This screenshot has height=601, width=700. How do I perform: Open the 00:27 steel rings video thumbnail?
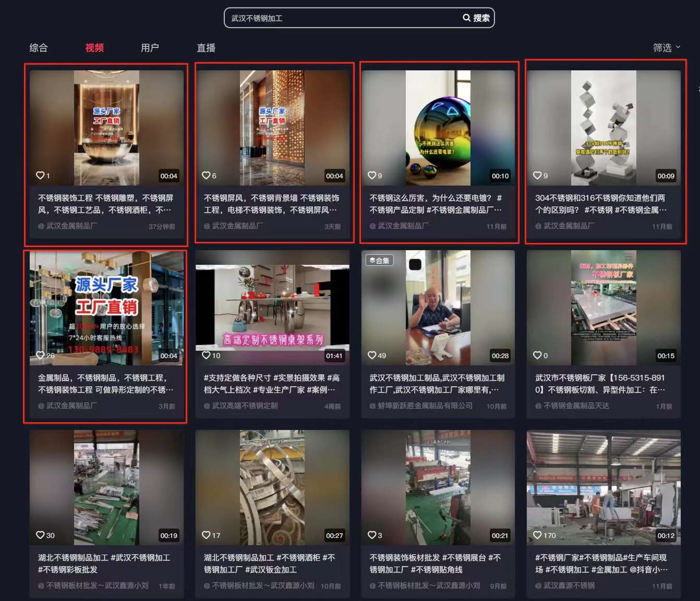272,487
